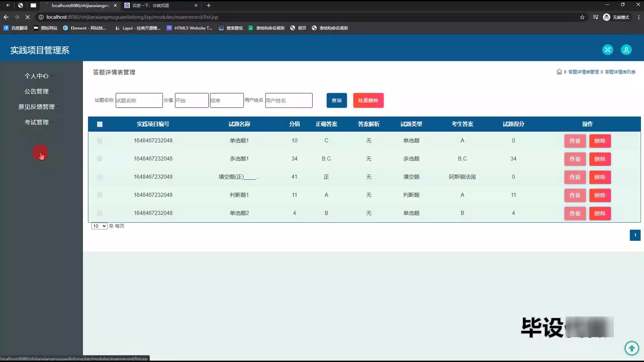
Task: Click the 查询 search button
Action: click(337, 101)
